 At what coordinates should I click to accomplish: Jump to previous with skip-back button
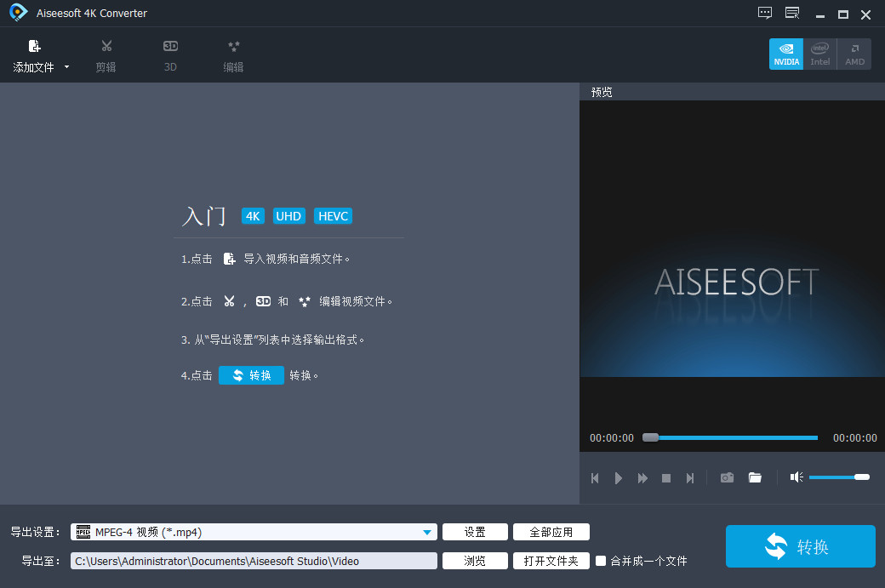coord(595,478)
